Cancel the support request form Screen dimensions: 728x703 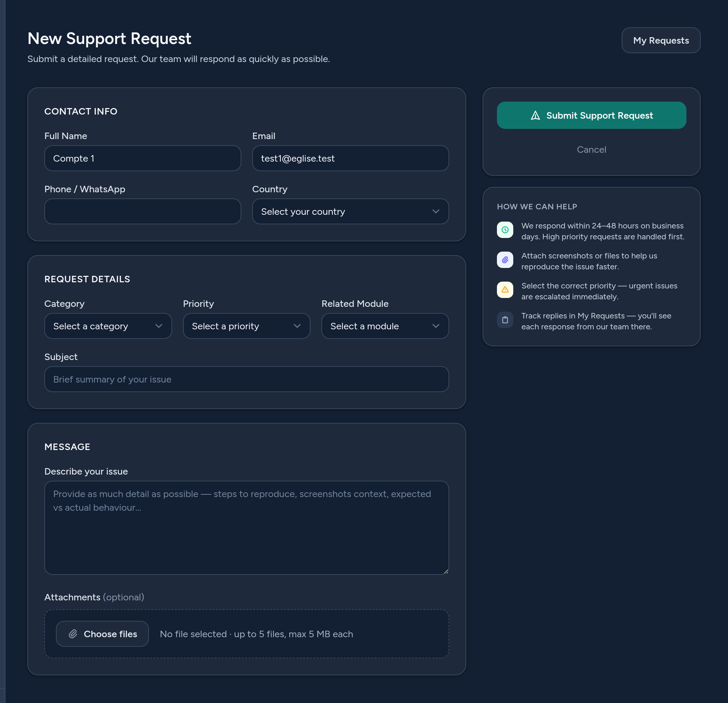591,149
